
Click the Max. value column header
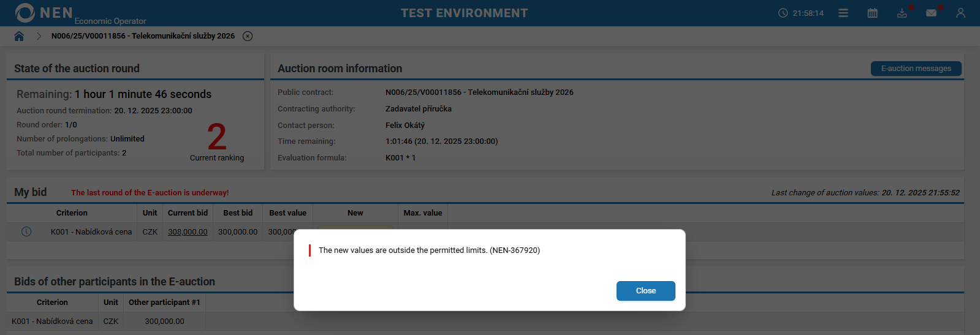tap(423, 213)
